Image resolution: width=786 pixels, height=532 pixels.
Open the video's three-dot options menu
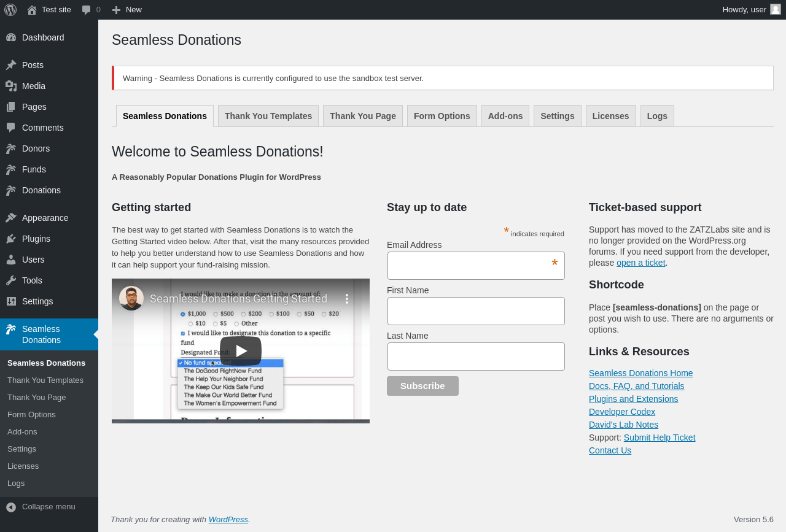(x=347, y=299)
